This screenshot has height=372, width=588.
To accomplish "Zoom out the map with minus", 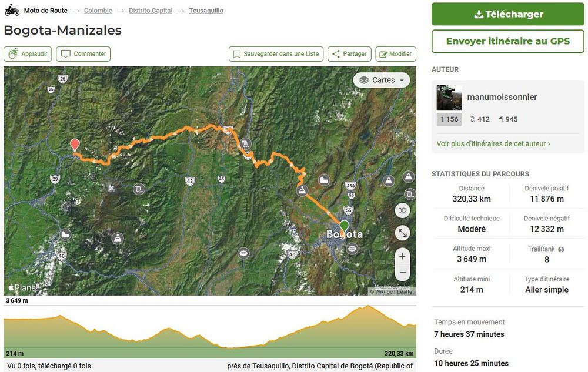I will 402,273.
